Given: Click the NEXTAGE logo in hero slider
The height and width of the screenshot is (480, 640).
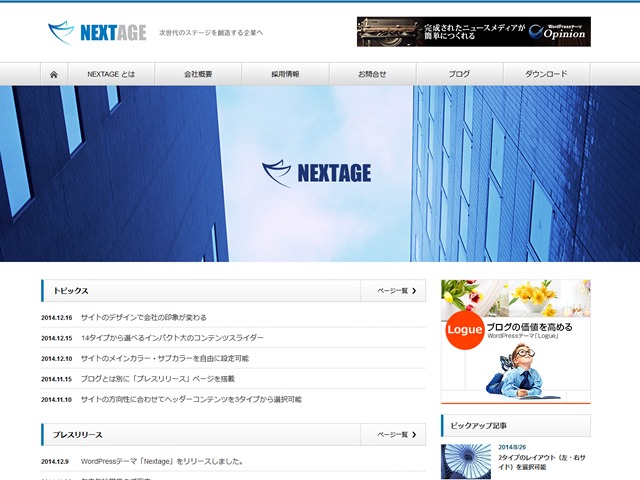Looking at the screenshot, I should [317, 173].
